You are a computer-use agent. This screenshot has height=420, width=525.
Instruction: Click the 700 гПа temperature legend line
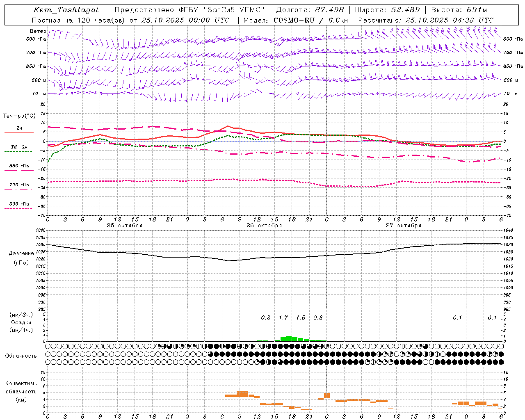click(18, 189)
